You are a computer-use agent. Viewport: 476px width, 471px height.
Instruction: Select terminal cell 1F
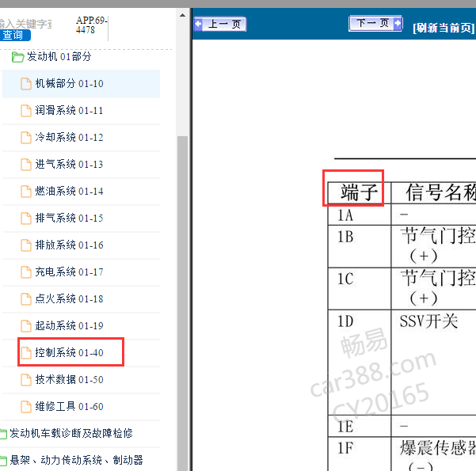(x=360, y=454)
